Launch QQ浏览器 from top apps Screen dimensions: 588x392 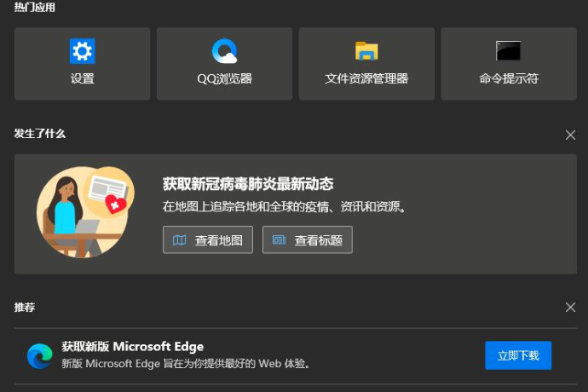[x=224, y=64]
